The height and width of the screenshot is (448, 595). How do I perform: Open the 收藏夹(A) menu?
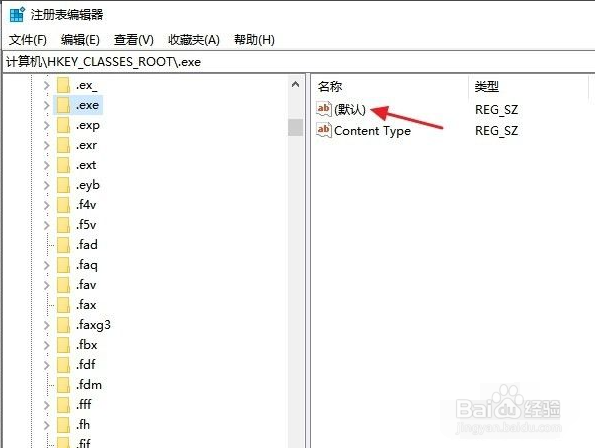pos(194,40)
